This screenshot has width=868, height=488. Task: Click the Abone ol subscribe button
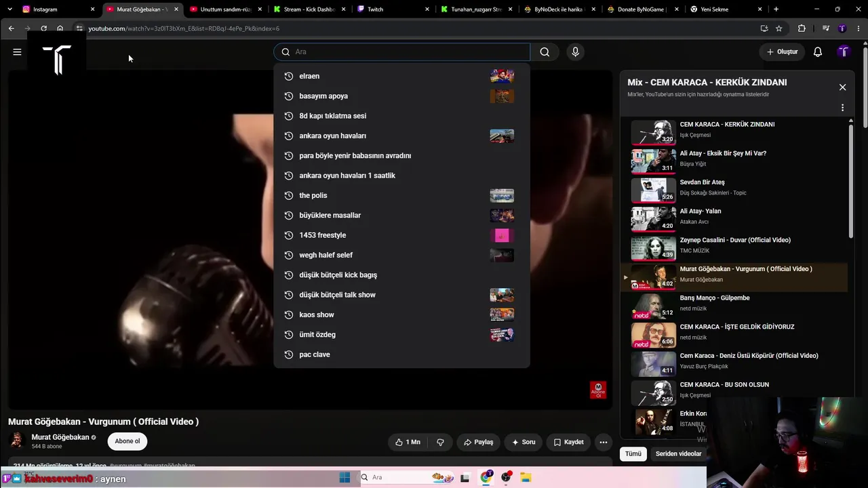127,441
